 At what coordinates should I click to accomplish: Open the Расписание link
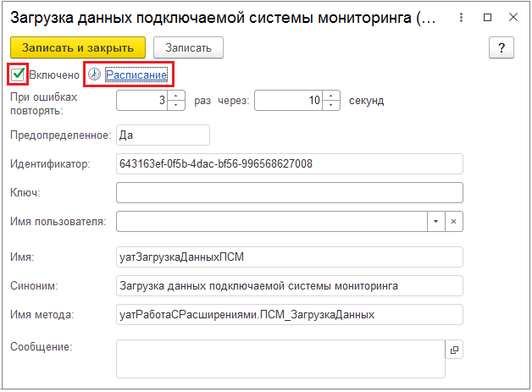tap(137, 75)
